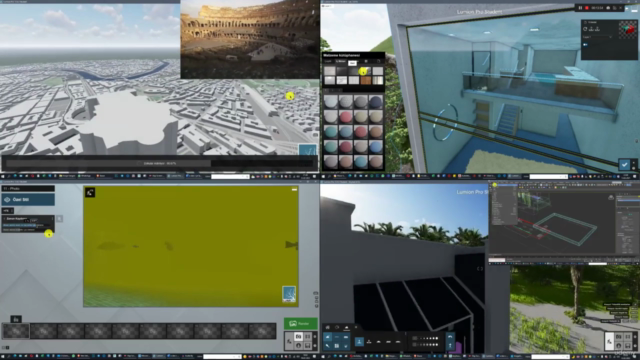The height and width of the screenshot is (360, 640).
Task: Switch to Movie mode in photo window
Action: 308,337
